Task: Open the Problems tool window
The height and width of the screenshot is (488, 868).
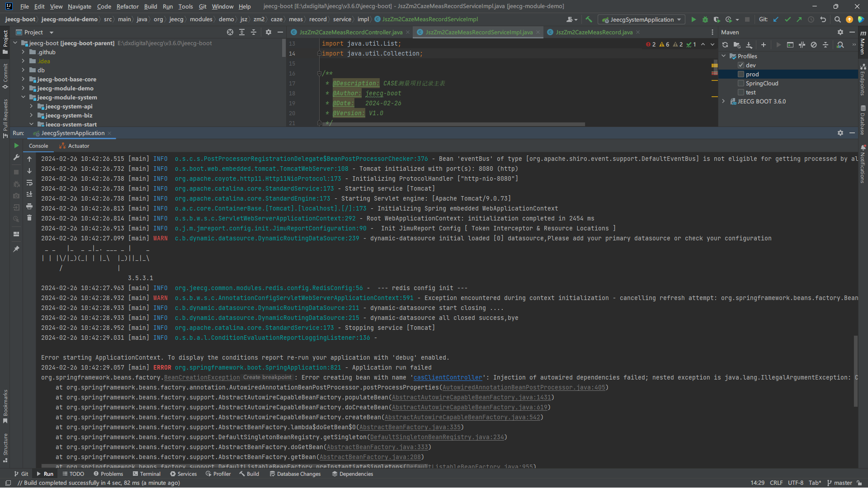Action: click(x=108, y=474)
